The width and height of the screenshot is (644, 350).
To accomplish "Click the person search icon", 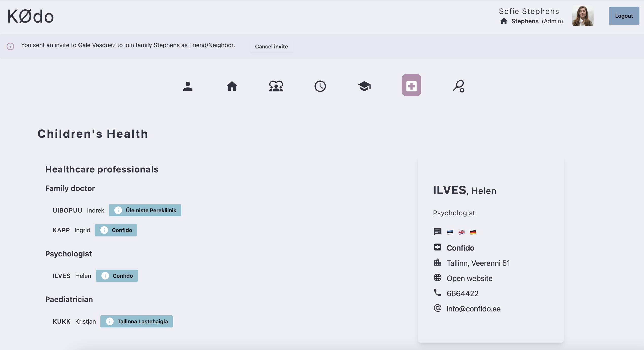I will click(x=459, y=86).
